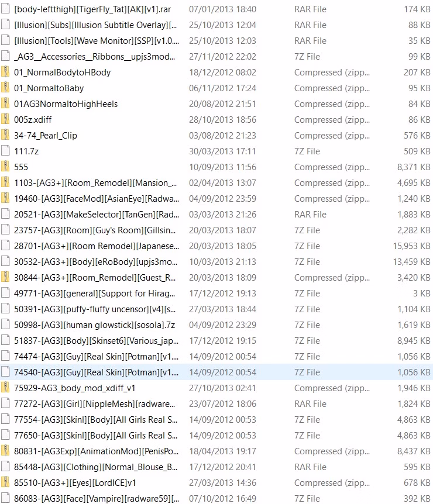Select the 005z.xdiff file name
Viewport: 433px width, 504px height.
click(x=33, y=120)
